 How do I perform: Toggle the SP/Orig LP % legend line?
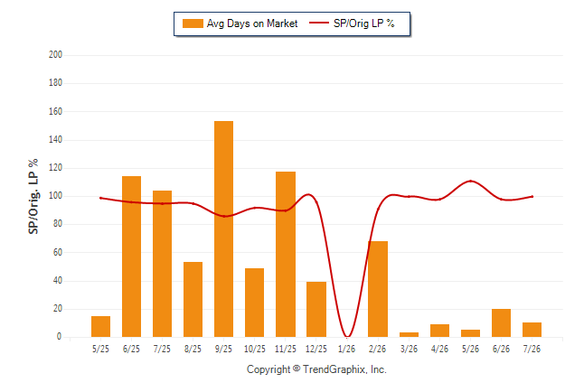click(319, 23)
